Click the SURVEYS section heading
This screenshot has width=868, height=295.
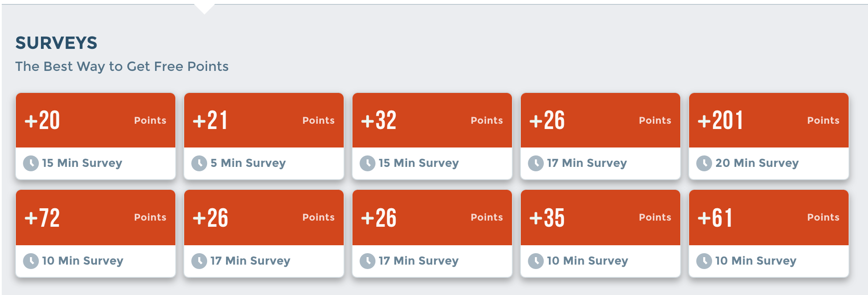(x=56, y=43)
